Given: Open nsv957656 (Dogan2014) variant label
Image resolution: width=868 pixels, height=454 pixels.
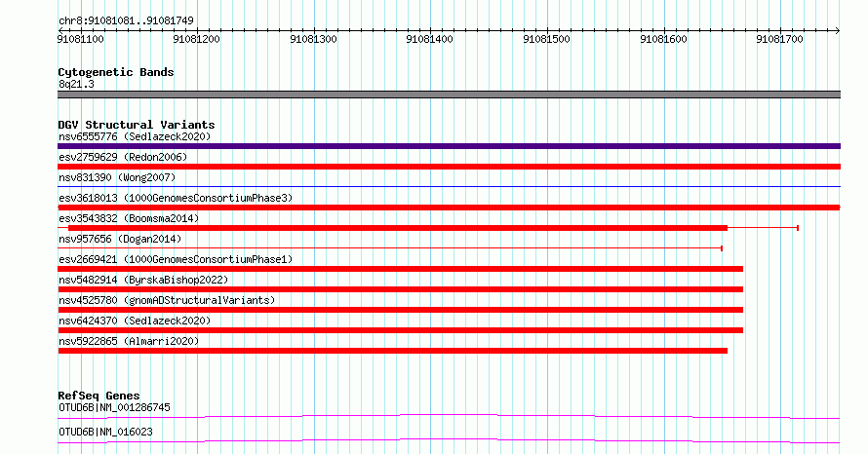Looking at the screenshot, I should point(120,239).
